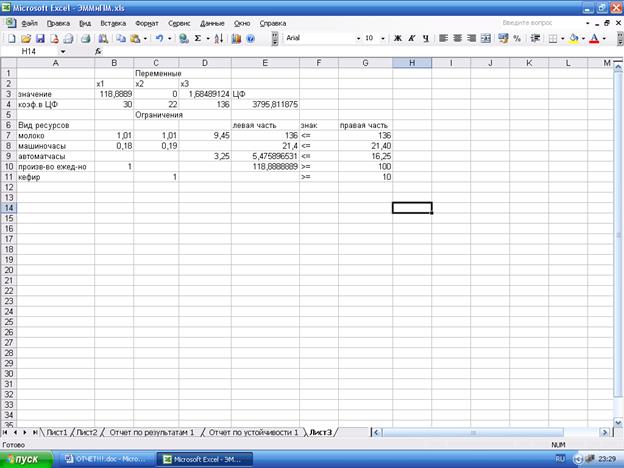Switch to the Отчет по результатам 1 sheet tab

tap(152, 432)
